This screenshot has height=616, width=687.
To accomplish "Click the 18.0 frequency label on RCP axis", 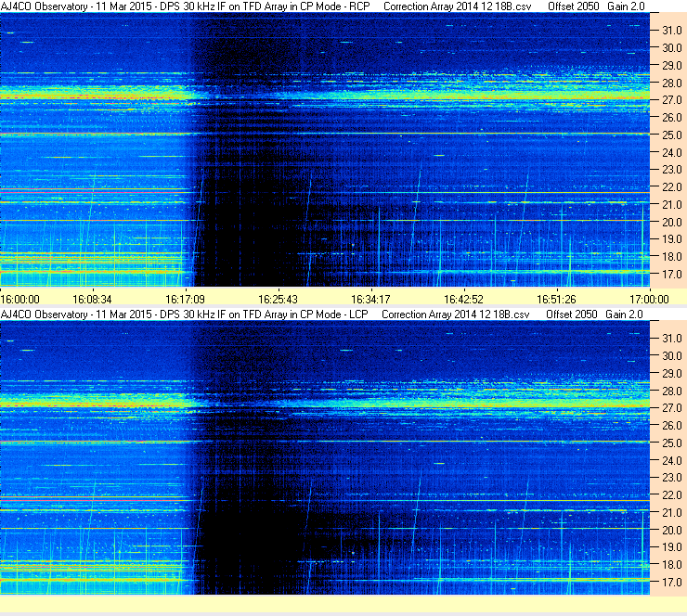I will pos(672,257).
